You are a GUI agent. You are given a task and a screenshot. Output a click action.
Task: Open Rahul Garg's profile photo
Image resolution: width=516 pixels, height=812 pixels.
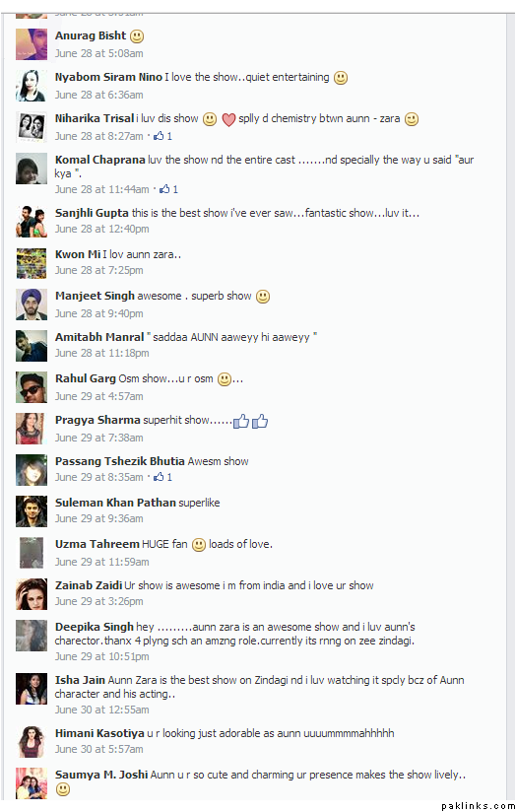click(32, 387)
